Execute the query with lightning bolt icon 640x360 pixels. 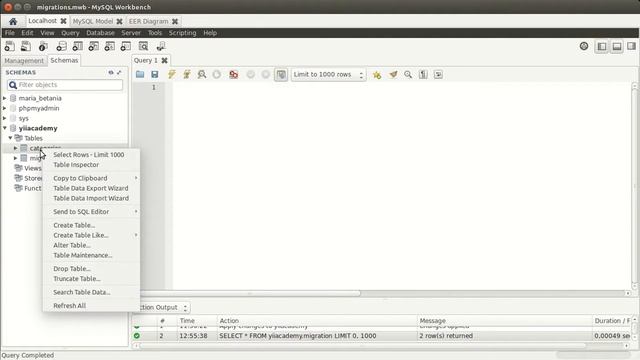[x=171, y=74]
